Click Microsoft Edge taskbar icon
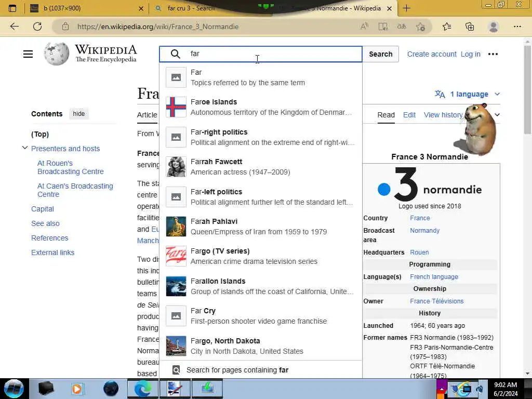The width and height of the screenshot is (532, 399). [x=143, y=389]
